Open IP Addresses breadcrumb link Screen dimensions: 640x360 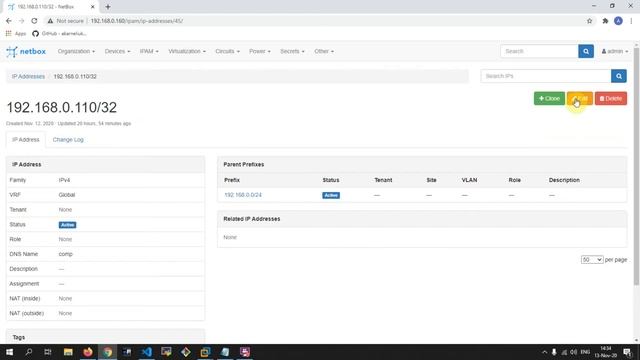click(x=28, y=76)
